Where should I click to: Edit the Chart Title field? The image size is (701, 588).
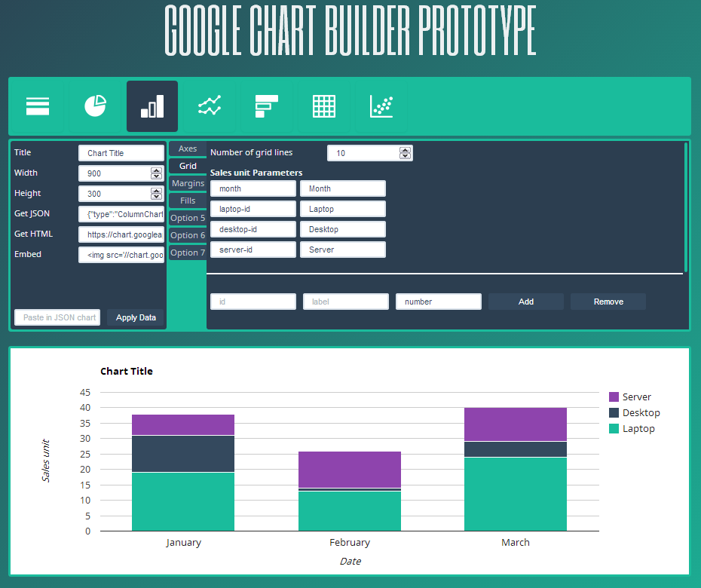(x=121, y=153)
